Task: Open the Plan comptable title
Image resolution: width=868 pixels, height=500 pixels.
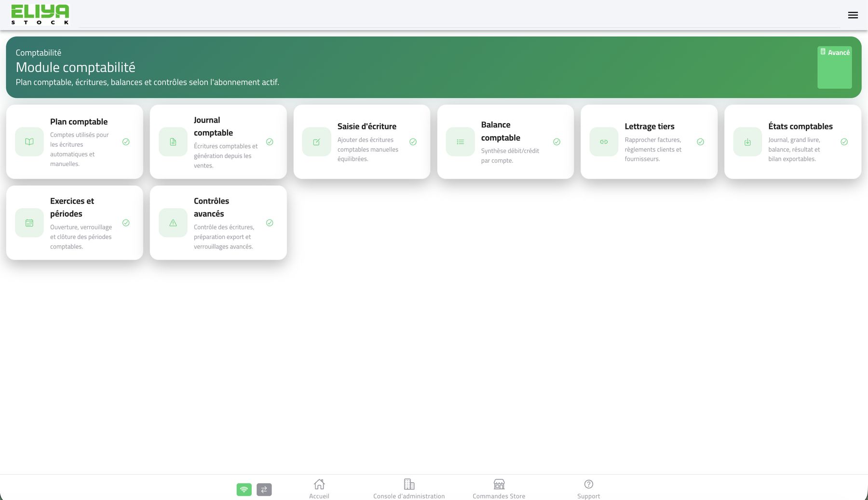Action: 79,122
